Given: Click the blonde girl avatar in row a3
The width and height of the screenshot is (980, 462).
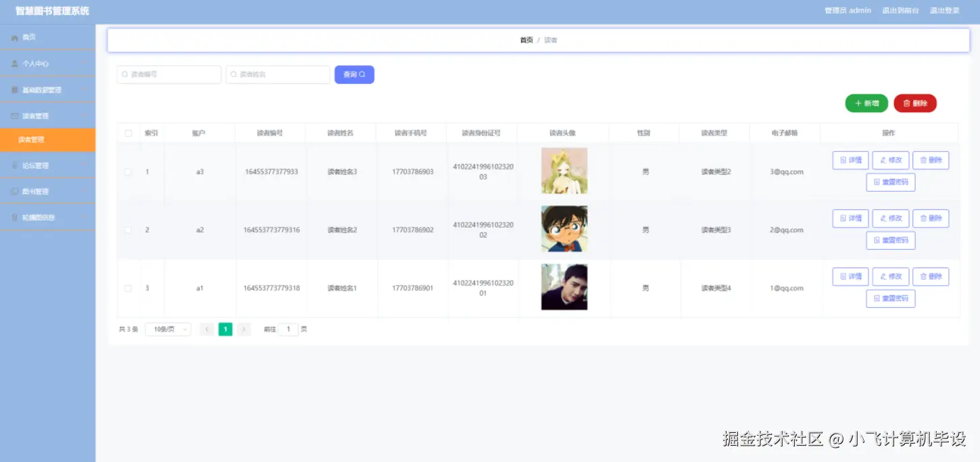Looking at the screenshot, I should pos(564,171).
